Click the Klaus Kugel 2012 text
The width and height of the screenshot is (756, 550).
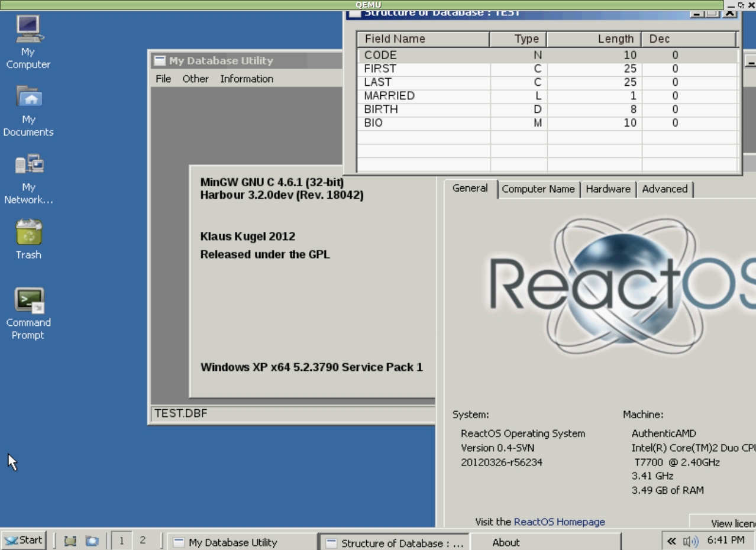(248, 237)
